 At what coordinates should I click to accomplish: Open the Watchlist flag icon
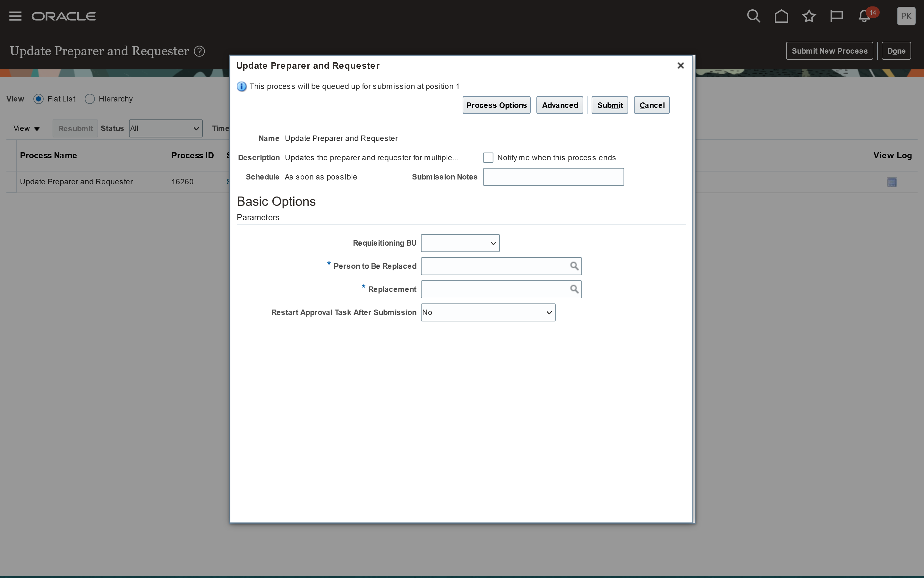836,16
